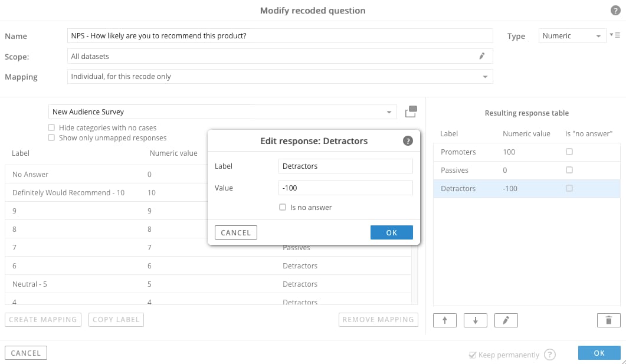Viewport: 626px width, 364px height.
Task: Toggle Show only unmapped responses
Action: 52,137
